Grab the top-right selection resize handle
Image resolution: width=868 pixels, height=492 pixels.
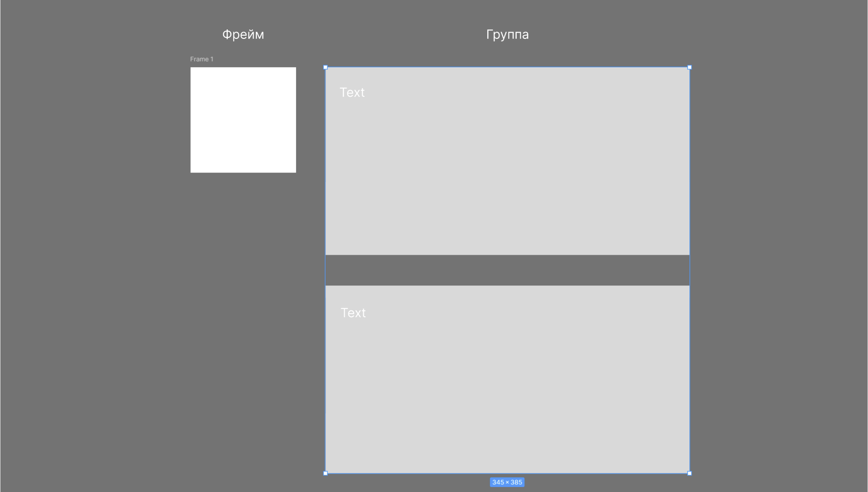689,67
